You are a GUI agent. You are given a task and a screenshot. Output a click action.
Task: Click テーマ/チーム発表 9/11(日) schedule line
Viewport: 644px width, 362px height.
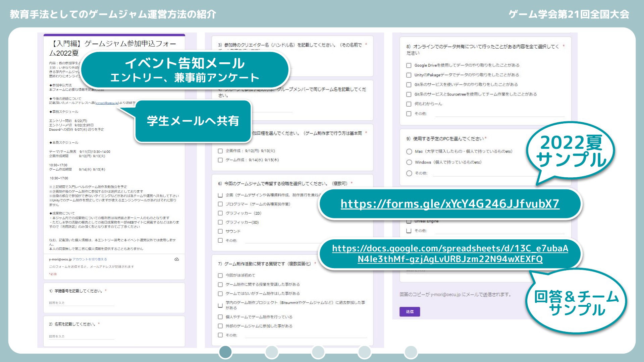[x=80, y=152]
